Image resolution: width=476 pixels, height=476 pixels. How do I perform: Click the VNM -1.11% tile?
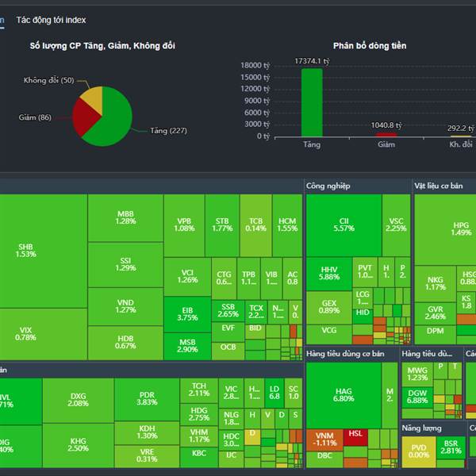324,440
